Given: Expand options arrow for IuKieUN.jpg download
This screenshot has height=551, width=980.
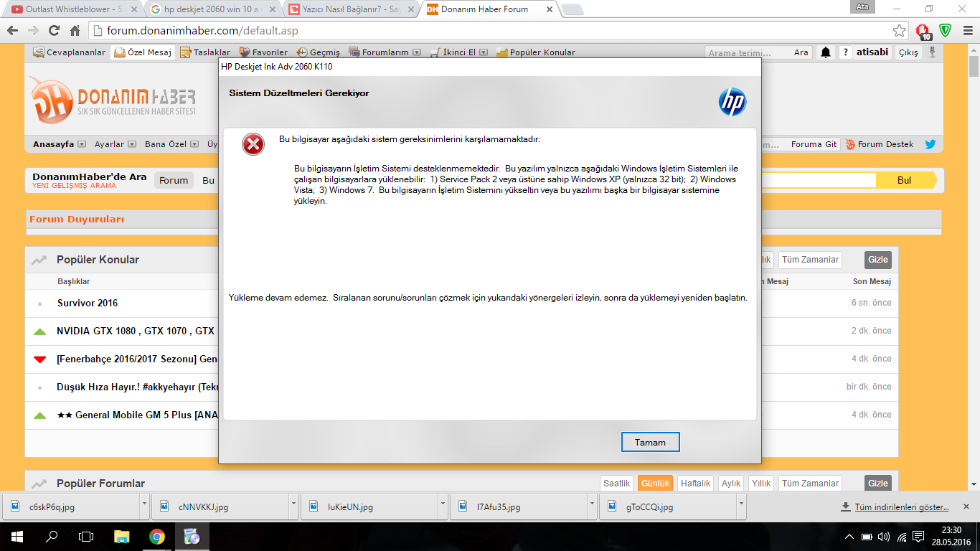Looking at the screenshot, I should [x=443, y=507].
